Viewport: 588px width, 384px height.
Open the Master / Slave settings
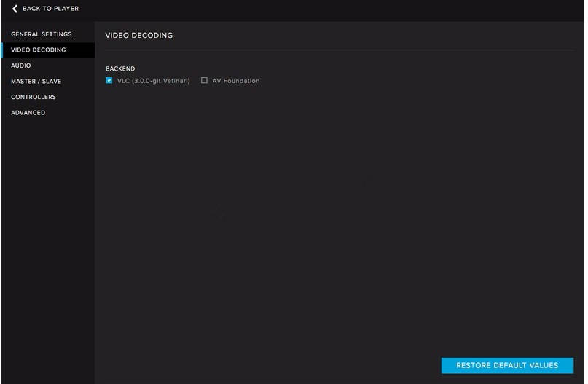click(x=36, y=82)
